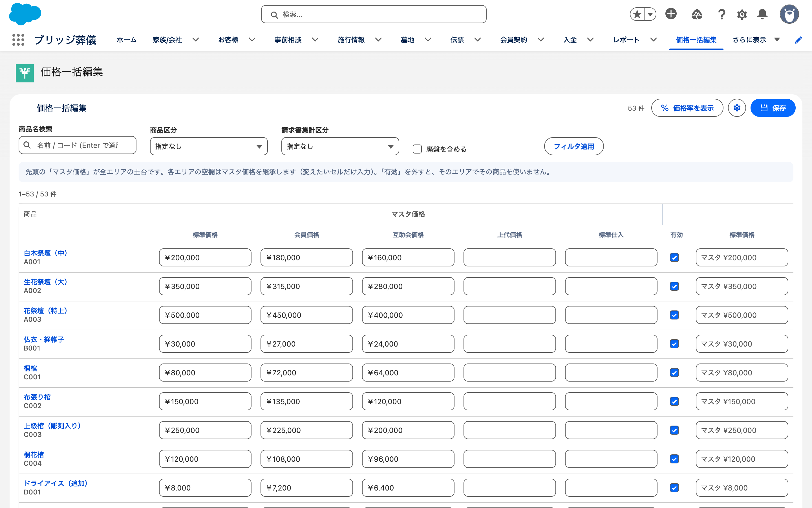Expand the レポート tab chevron
Viewport: 812px width, 508px height.
(x=653, y=40)
